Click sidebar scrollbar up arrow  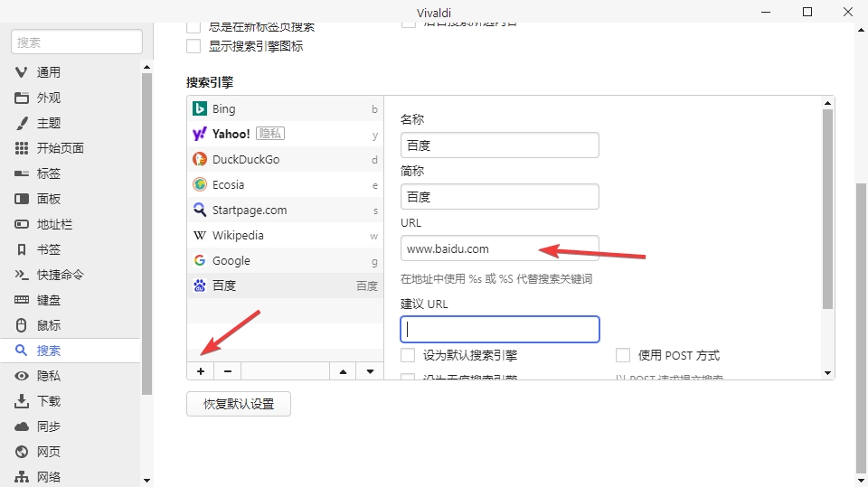pyautogui.click(x=146, y=67)
